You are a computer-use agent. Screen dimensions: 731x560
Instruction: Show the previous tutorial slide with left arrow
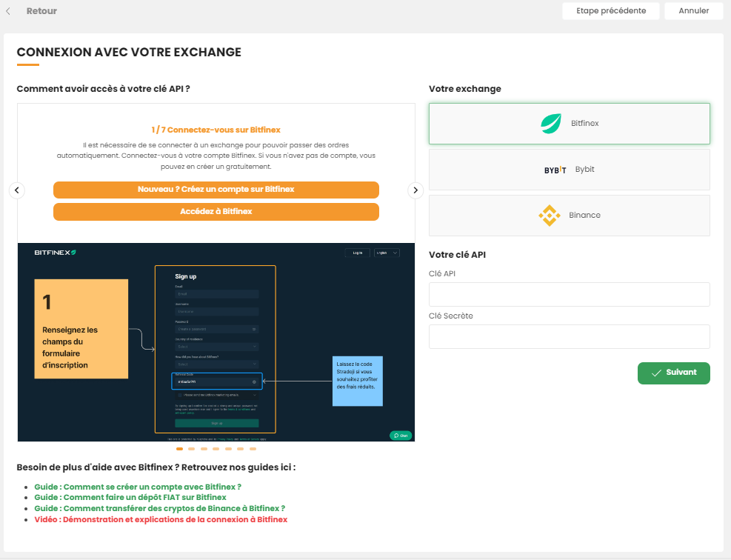[17, 190]
